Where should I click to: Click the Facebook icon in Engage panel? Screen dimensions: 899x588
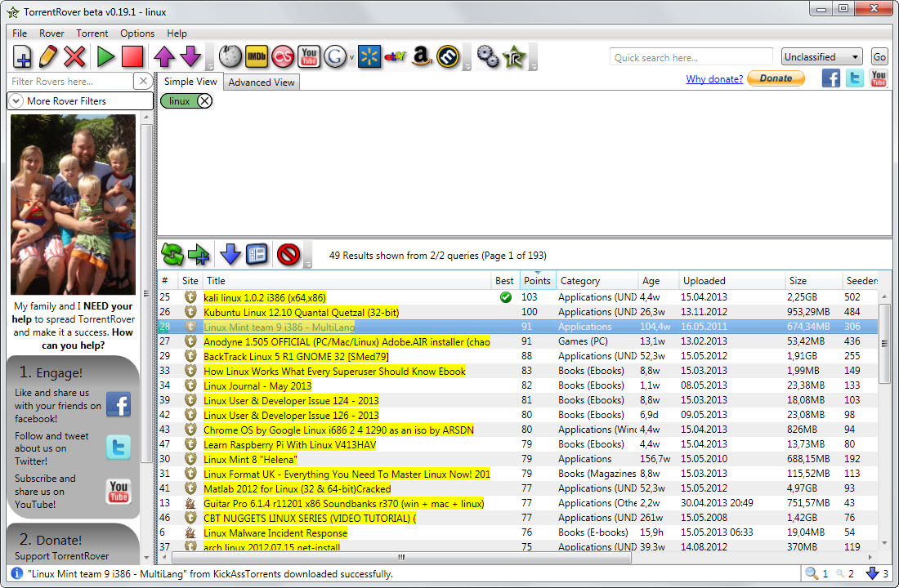(119, 404)
